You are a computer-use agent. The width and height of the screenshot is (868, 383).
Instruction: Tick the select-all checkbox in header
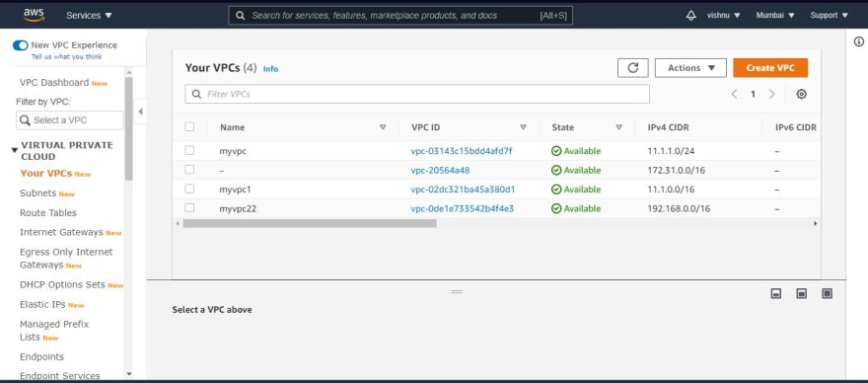(189, 126)
